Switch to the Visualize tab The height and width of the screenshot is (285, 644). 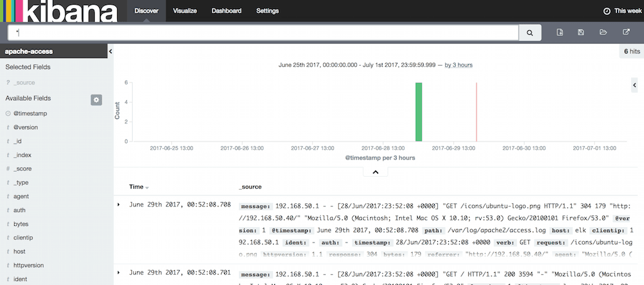click(185, 11)
